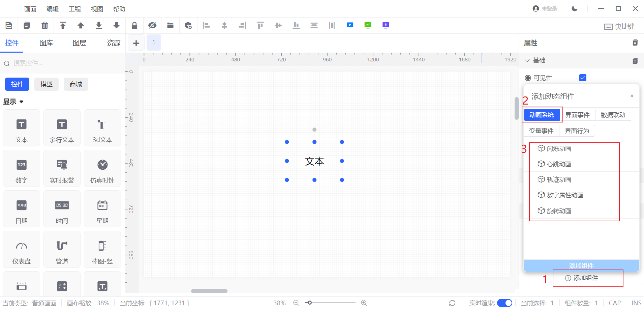
Task: Uncheck the 可见性 checkbox
Action: (583, 78)
